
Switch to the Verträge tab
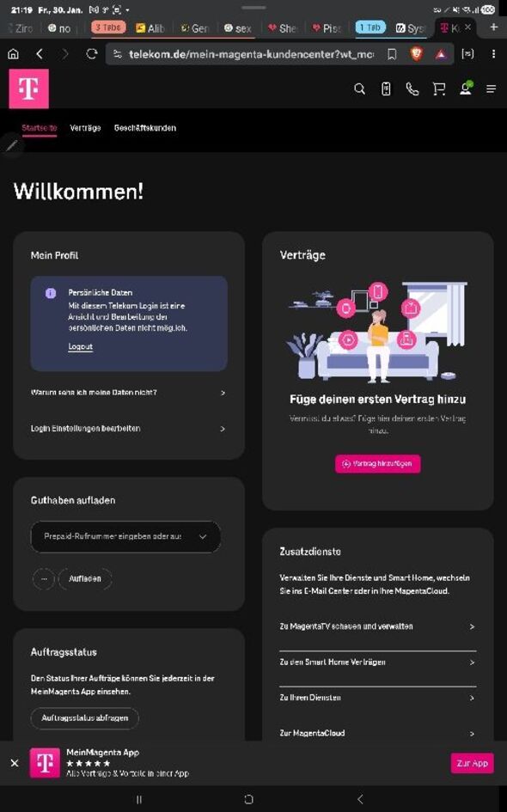tap(85, 128)
